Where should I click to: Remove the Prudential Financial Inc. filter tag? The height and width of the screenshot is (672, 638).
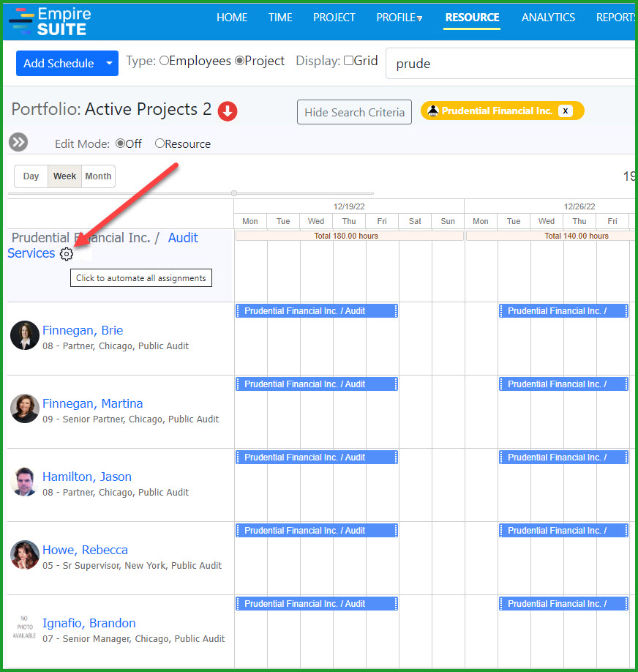point(566,111)
